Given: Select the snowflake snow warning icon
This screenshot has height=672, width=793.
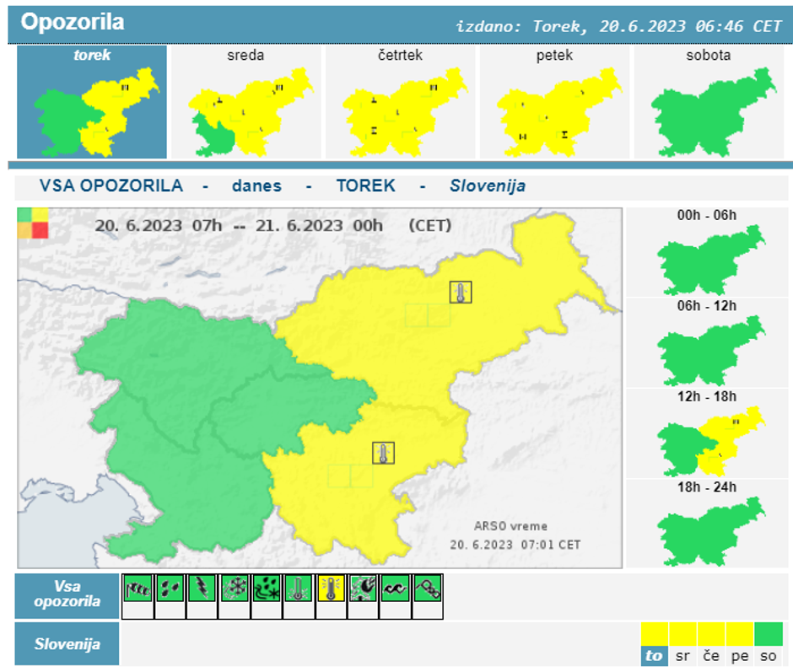Looking at the screenshot, I should 235,589.
